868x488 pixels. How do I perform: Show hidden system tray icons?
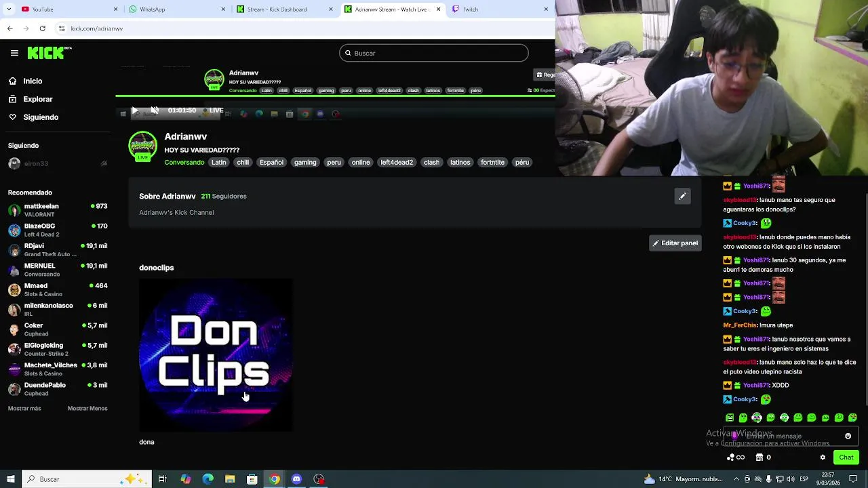736,479
